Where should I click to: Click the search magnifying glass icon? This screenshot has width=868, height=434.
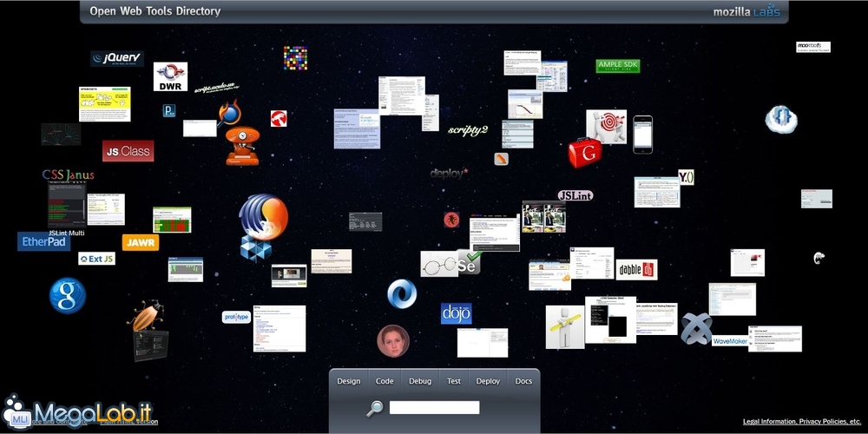tap(375, 409)
